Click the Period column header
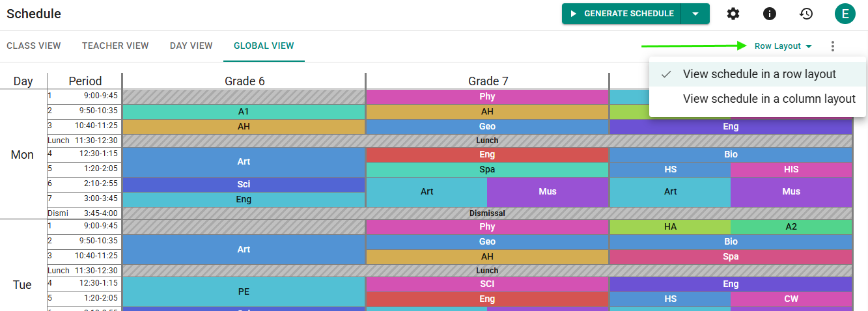The height and width of the screenshot is (311, 868). (x=85, y=81)
